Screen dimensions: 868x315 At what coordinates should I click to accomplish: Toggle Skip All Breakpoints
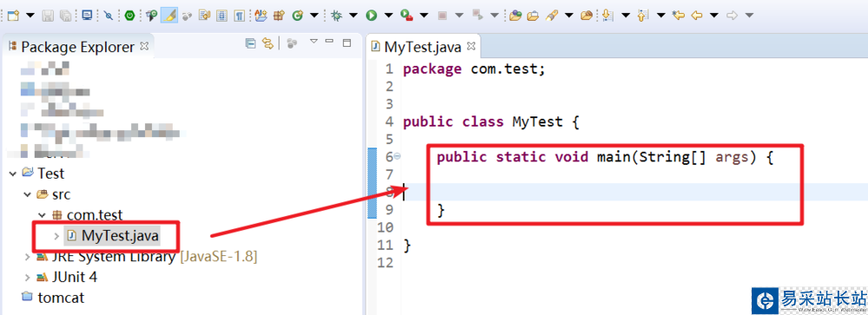(108, 16)
